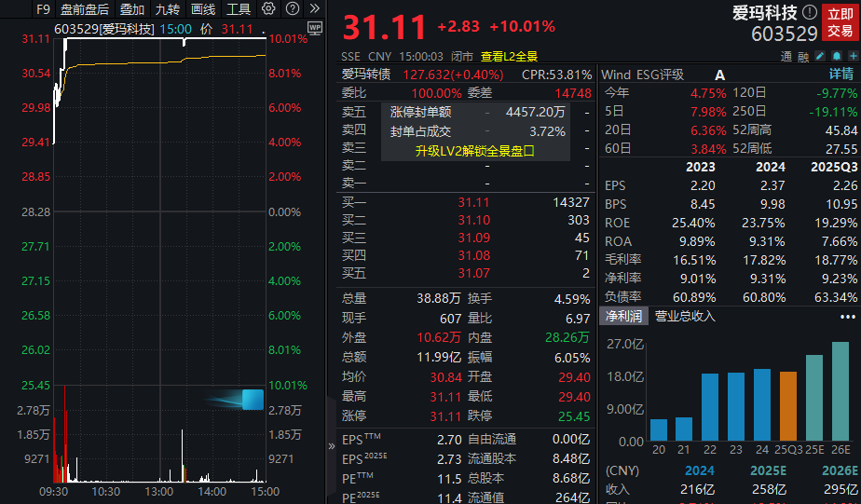Click ROE 2023 value 25.40%
861x504 pixels.
693,223
